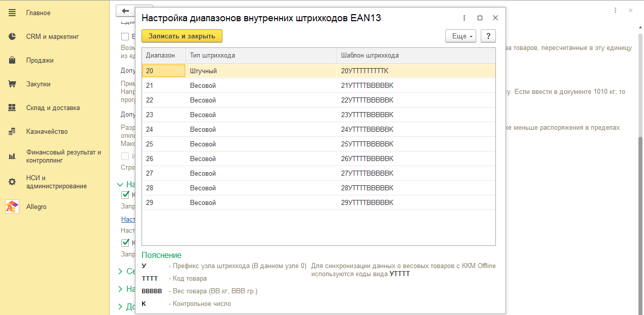Select the range 25 cell
Viewport: 644px width, 315px height.
[x=164, y=144]
